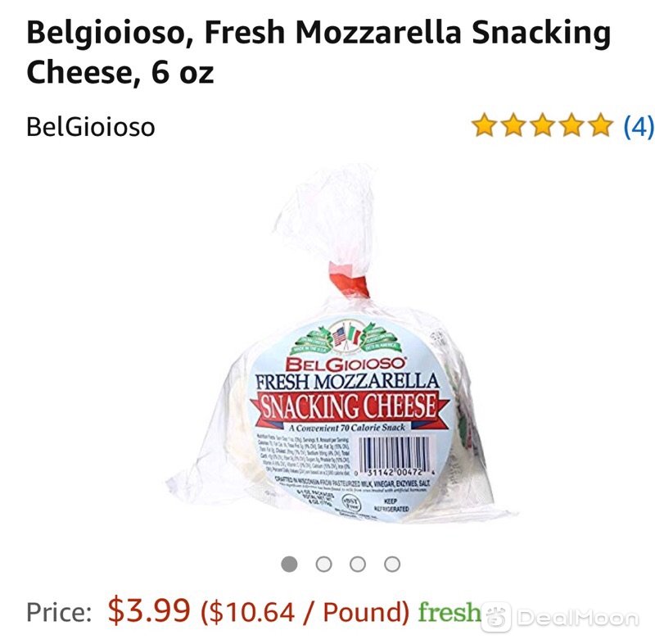Click the green fresh logo

(x=449, y=611)
